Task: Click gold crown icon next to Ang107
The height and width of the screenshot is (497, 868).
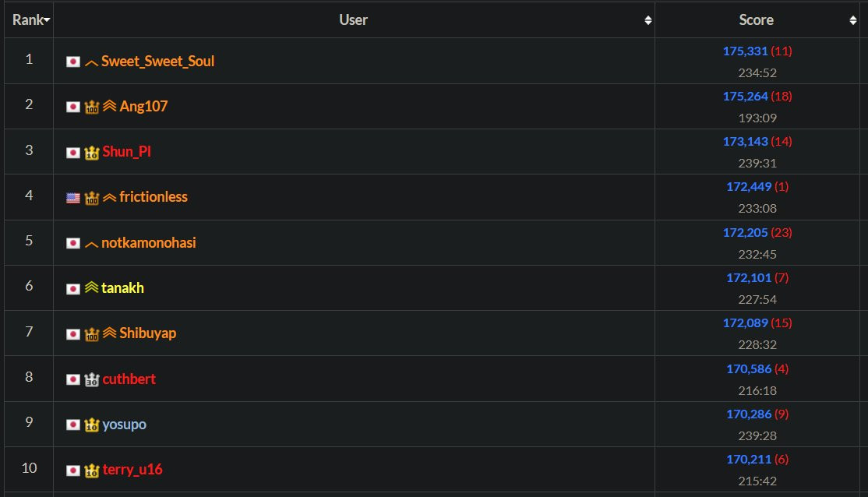Action: (92, 107)
